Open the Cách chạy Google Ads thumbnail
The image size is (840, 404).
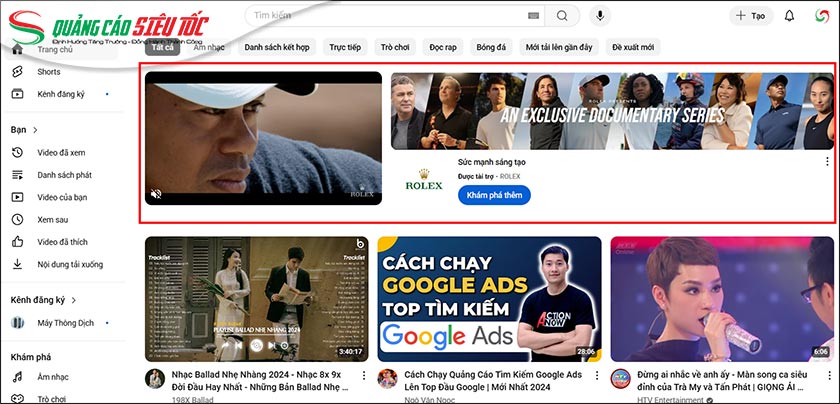pyautogui.click(x=489, y=299)
